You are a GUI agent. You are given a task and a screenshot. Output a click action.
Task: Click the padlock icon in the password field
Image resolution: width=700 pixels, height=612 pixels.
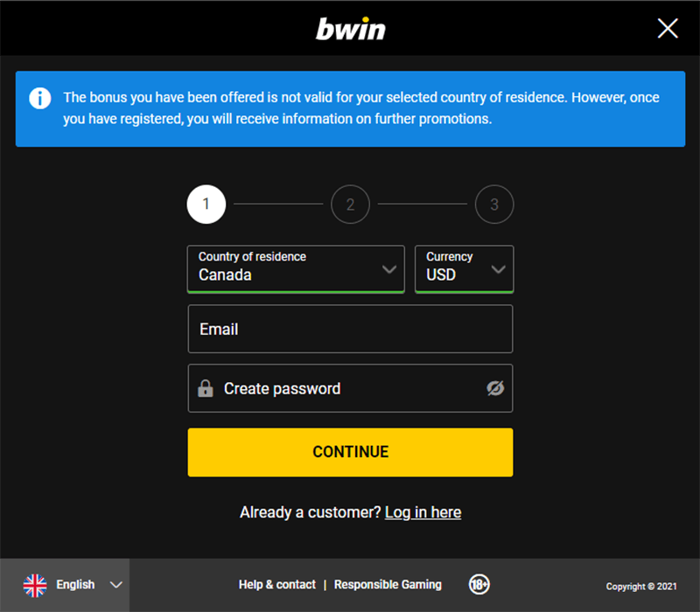(206, 388)
